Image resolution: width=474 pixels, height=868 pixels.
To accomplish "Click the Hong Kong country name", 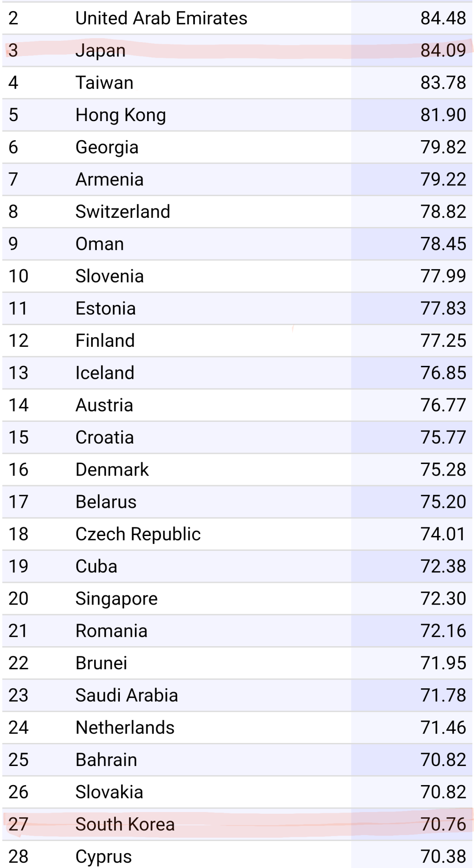I will pos(120,115).
